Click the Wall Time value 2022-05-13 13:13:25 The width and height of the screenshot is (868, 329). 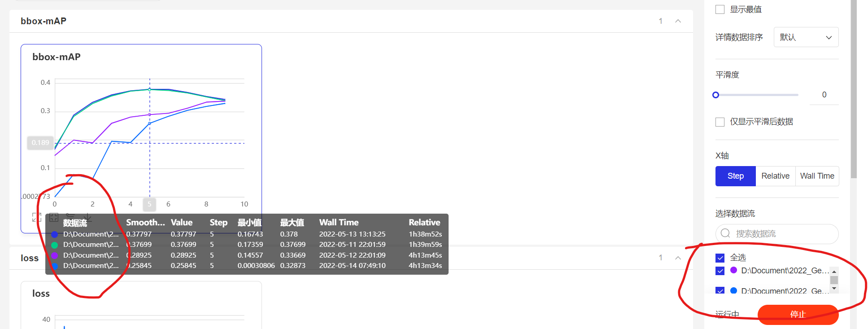coord(352,234)
